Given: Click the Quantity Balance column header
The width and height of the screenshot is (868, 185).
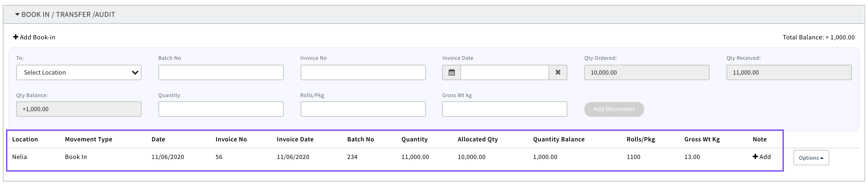Looking at the screenshot, I should pos(559,139).
